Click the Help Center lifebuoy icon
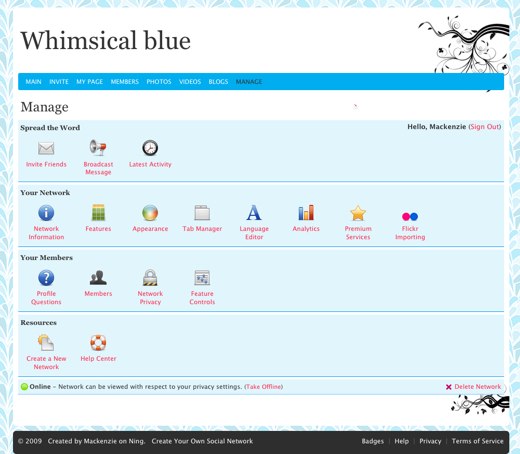The width and height of the screenshot is (520, 454). (x=98, y=343)
